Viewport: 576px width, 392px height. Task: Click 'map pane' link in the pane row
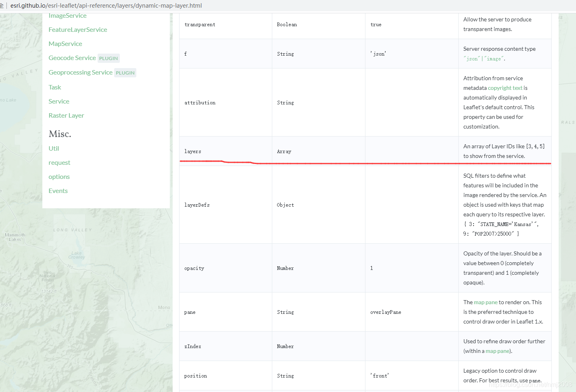pyautogui.click(x=486, y=302)
